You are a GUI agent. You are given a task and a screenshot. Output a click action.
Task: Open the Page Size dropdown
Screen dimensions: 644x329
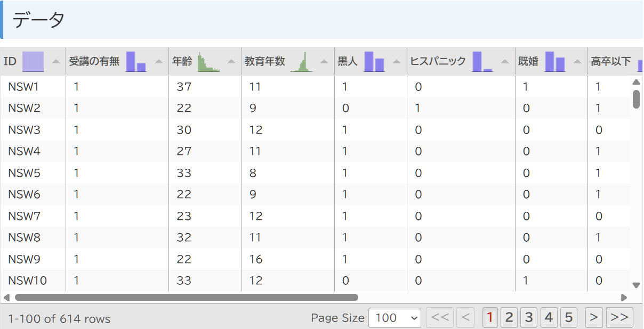click(395, 318)
